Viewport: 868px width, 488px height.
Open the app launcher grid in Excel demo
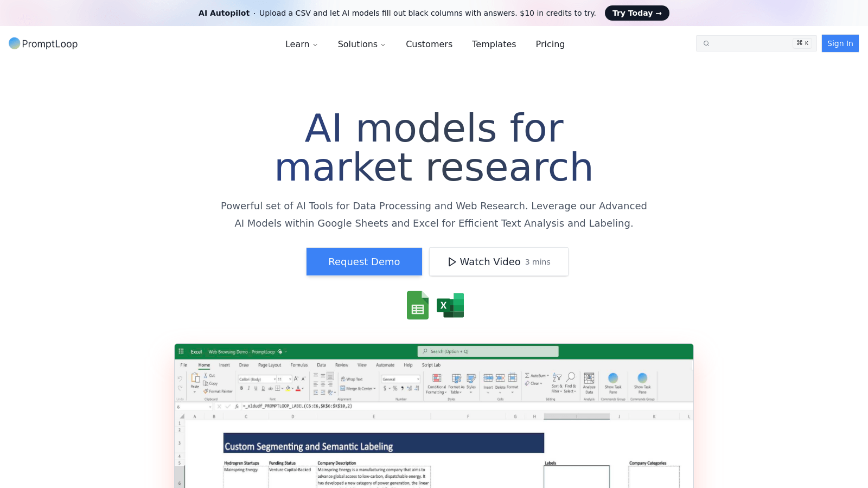[181, 351]
